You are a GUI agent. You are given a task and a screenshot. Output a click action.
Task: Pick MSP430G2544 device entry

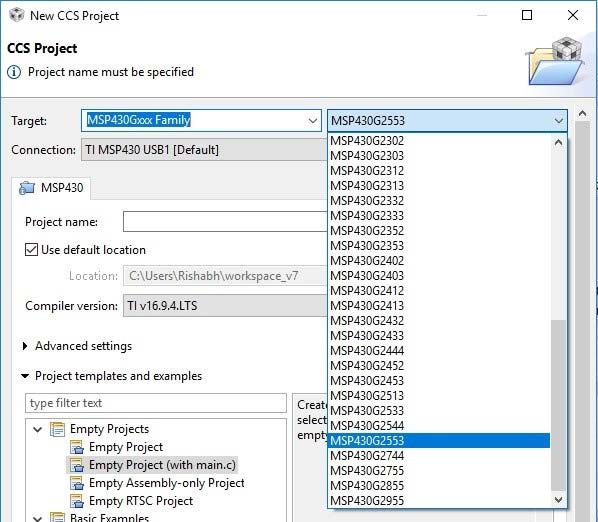[x=439, y=426]
